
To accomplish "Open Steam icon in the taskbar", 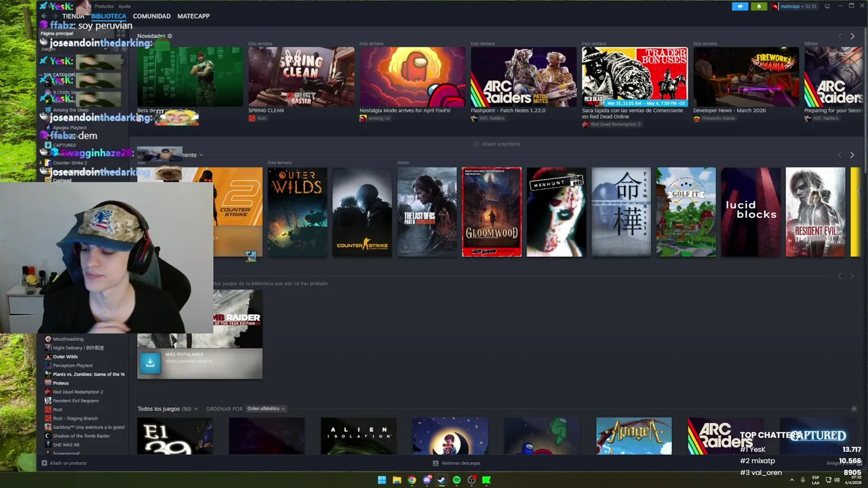I will click(x=441, y=480).
